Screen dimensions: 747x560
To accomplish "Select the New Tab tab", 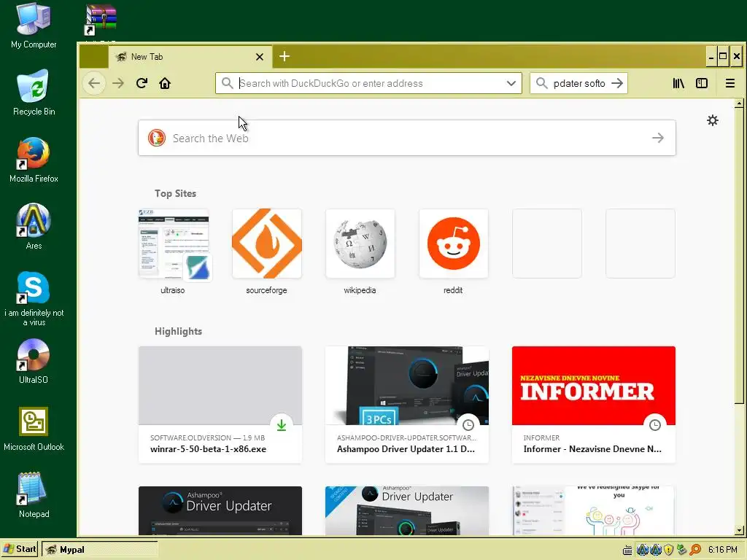I will [x=190, y=57].
